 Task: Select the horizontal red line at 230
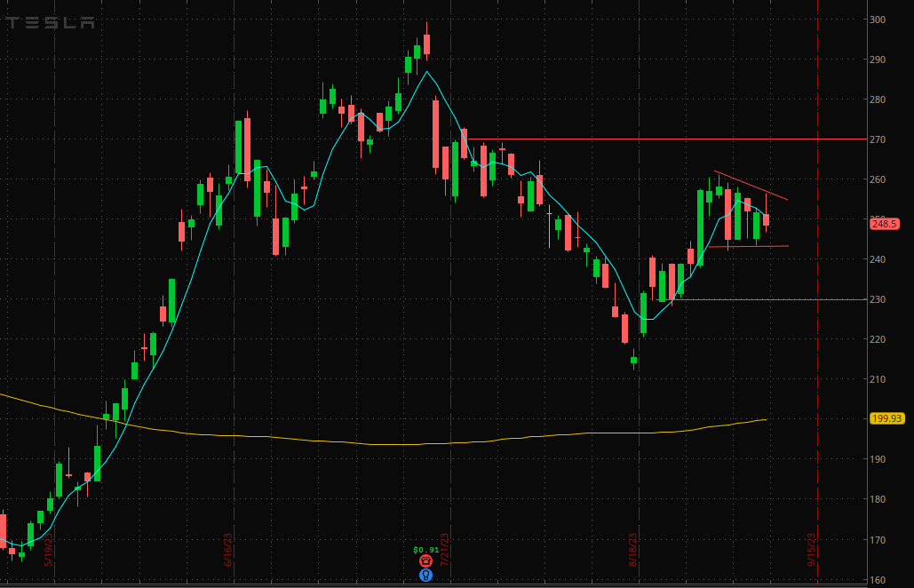click(762, 299)
